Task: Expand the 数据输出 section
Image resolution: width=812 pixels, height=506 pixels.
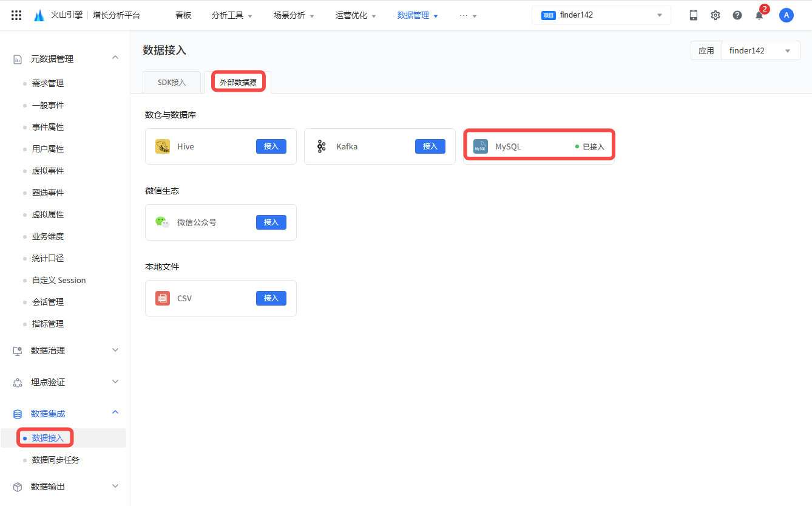Action: click(115, 486)
